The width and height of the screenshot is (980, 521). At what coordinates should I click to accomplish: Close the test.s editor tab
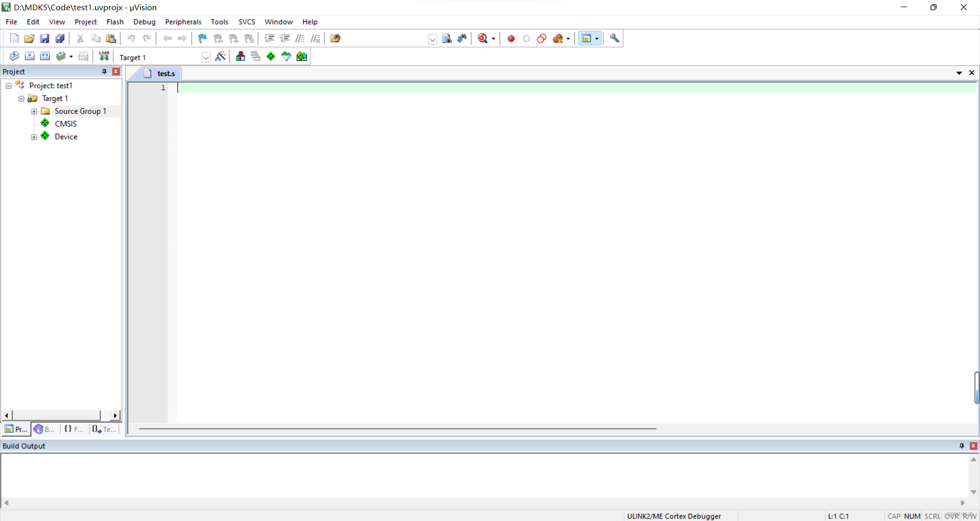(x=972, y=73)
